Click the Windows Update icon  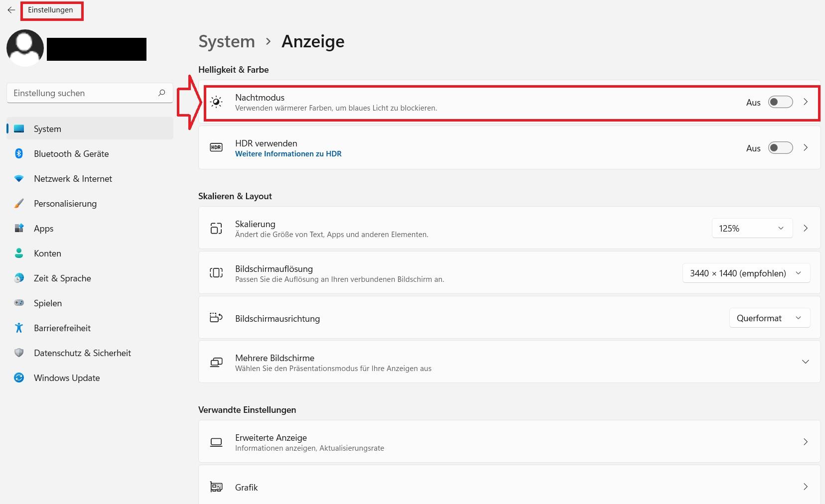[x=19, y=378]
